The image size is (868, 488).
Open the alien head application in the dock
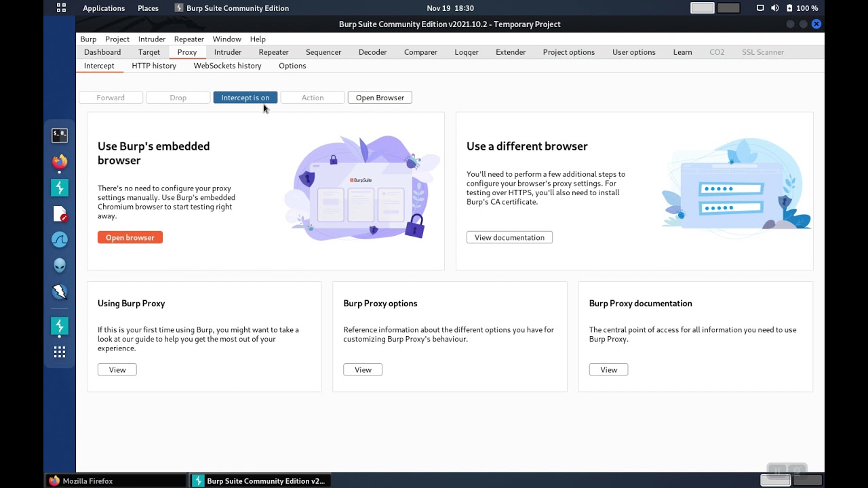[x=60, y=266]
